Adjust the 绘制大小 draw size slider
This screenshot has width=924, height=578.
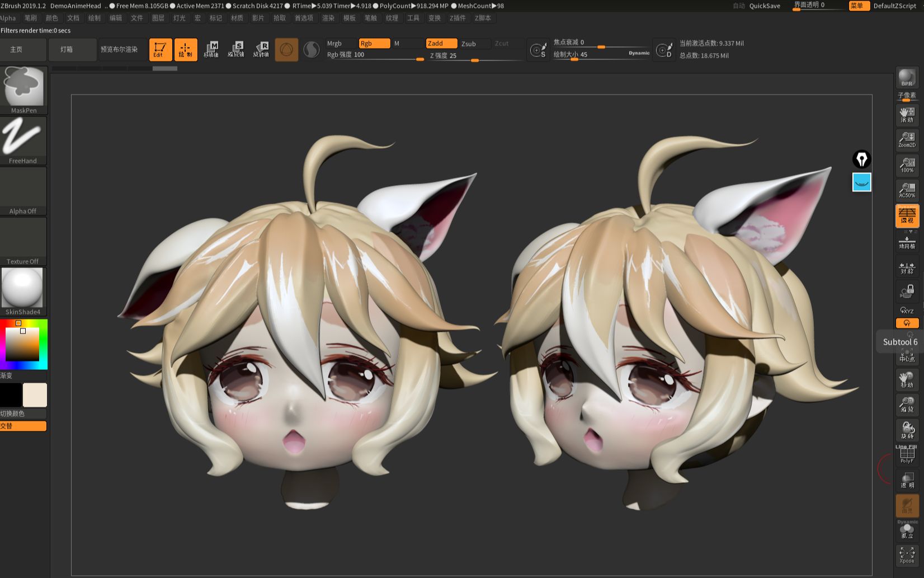(x=573, y=60)
